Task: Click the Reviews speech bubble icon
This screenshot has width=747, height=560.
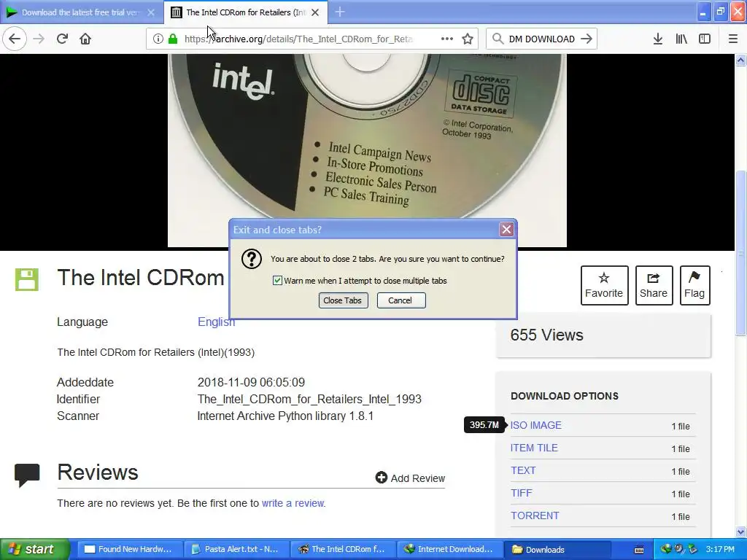Action: tap(27, 475)
